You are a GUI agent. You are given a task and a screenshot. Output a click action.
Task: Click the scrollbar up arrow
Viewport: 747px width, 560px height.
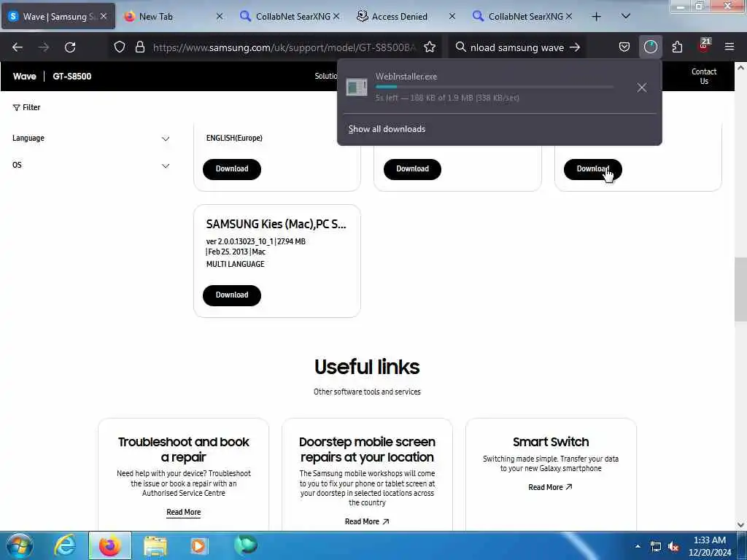740,68
